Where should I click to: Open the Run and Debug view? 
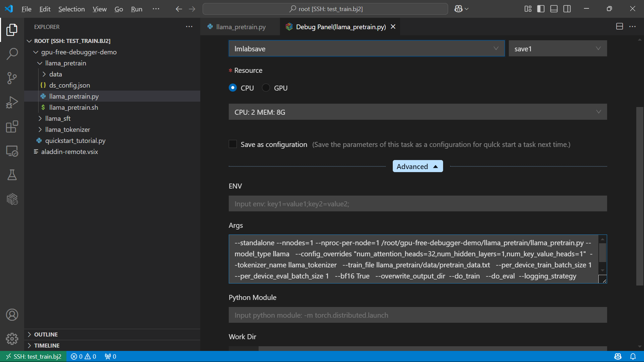point(12,102)
